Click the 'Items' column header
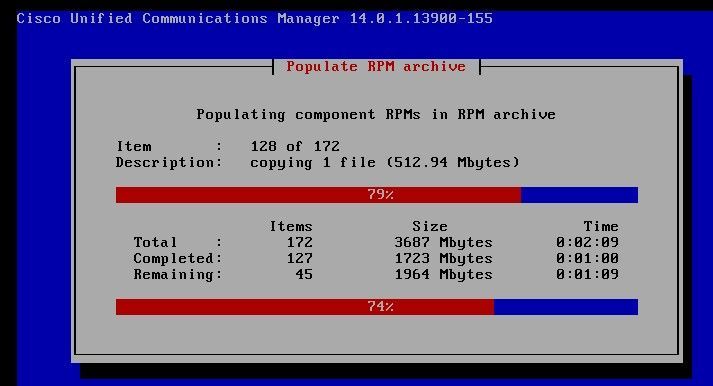This screenshot has width=713, height=386. click(x=291, y=226)
